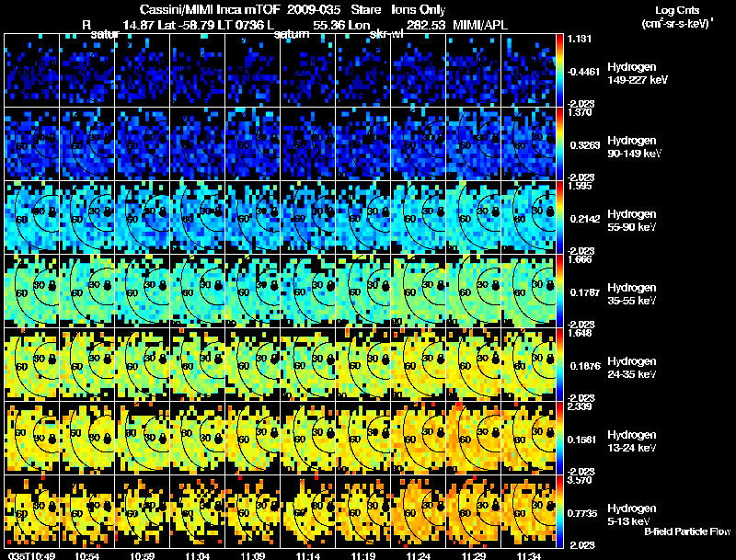Click the '10:59' time axis label
This screenshot has width=736, height=560.
[143, 555]
